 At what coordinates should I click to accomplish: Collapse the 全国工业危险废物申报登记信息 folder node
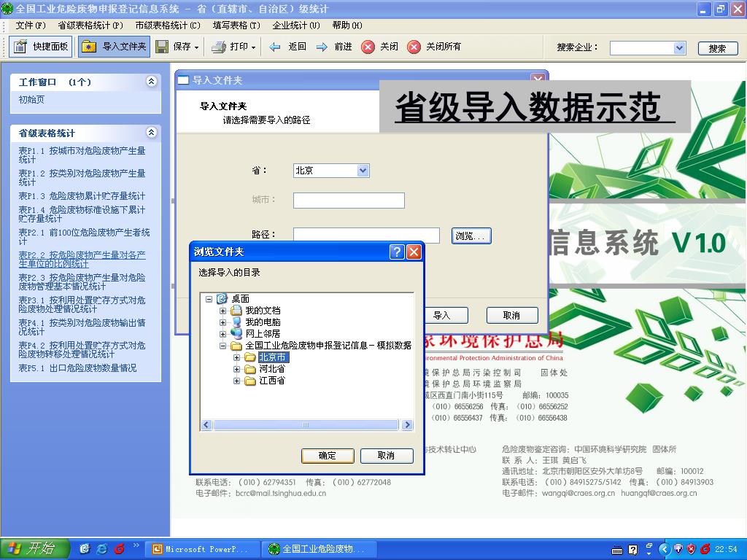pos(222,346)
